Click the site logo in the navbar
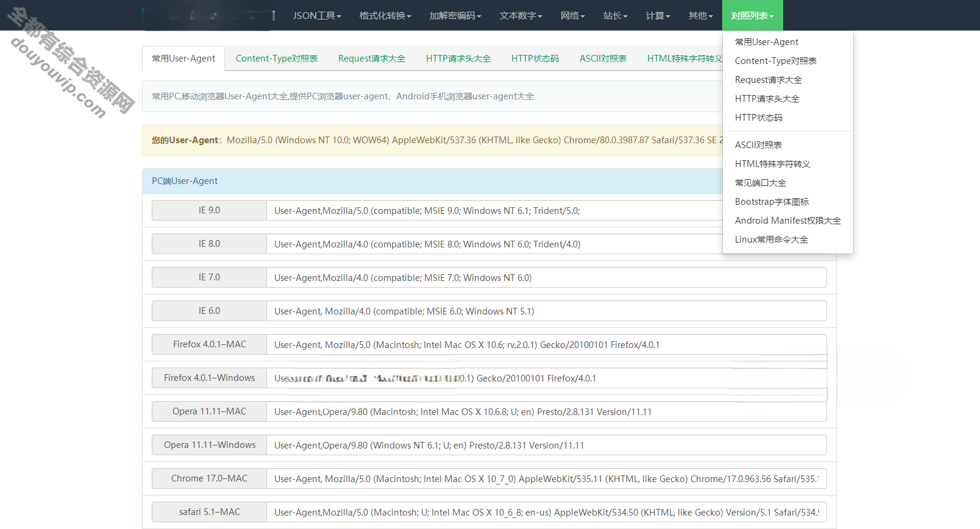 (x=208, y=15)
